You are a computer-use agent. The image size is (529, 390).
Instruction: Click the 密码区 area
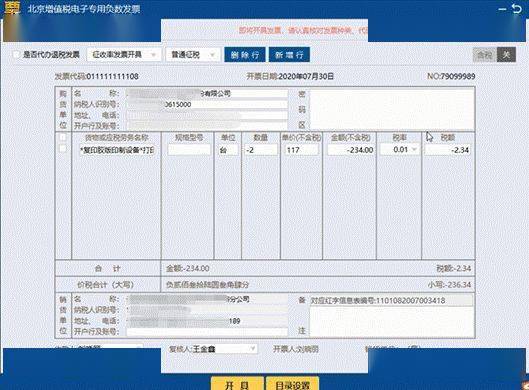click(392, 109)
